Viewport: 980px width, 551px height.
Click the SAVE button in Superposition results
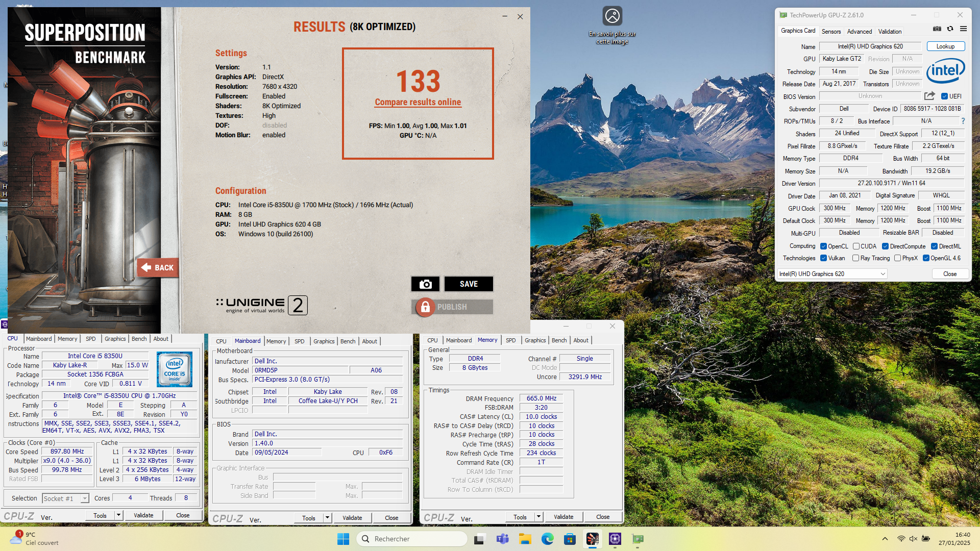(469, 284)
